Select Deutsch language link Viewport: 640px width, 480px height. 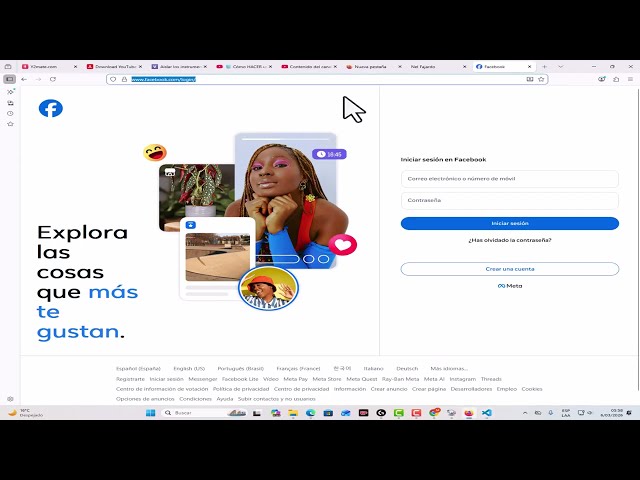coord(407,369)
